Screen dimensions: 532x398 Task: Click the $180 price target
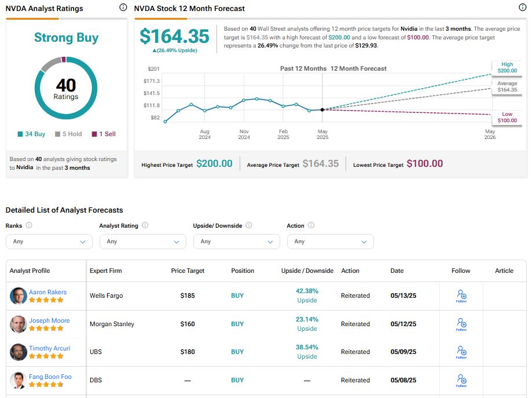tap(188, 352)
